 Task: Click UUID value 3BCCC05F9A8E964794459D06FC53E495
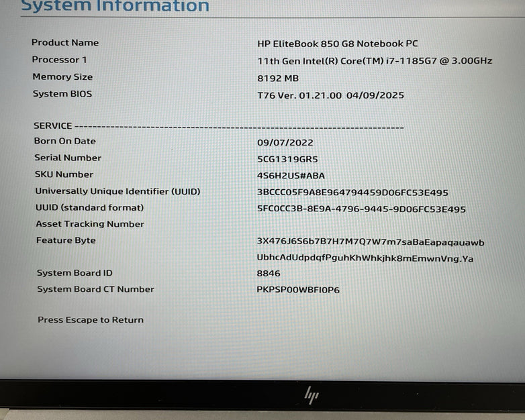(x=352, y=193)
